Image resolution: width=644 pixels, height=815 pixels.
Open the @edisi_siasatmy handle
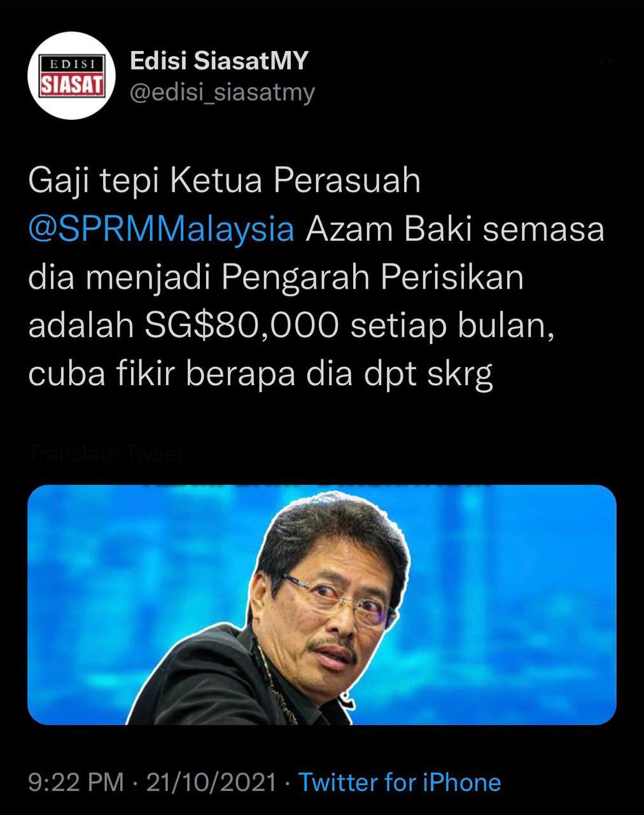[222, 92]
